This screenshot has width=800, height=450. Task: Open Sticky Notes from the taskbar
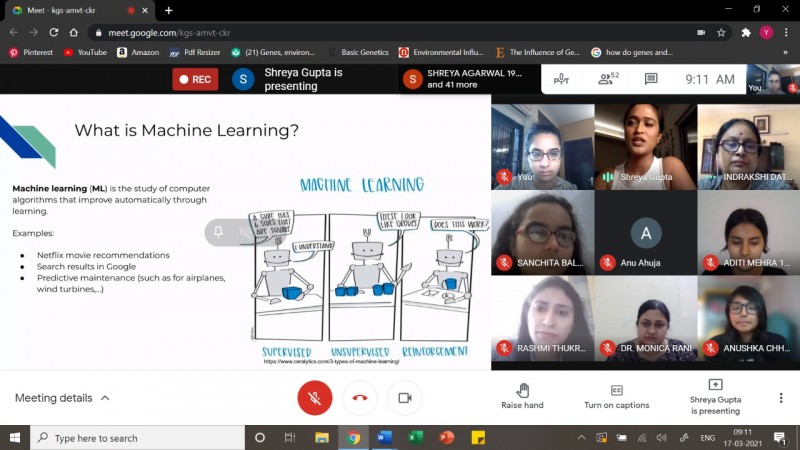478,438
